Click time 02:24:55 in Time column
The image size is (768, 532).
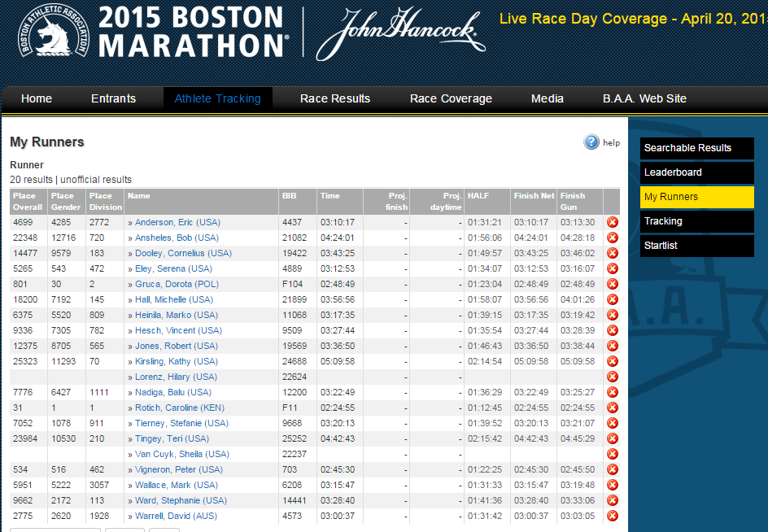coord(338,408)
